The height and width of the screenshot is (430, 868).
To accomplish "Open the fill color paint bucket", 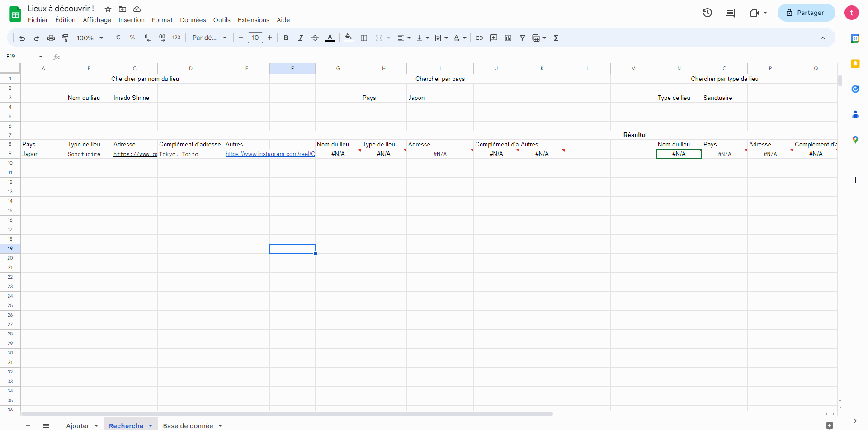I will click(x=348, y=38).
